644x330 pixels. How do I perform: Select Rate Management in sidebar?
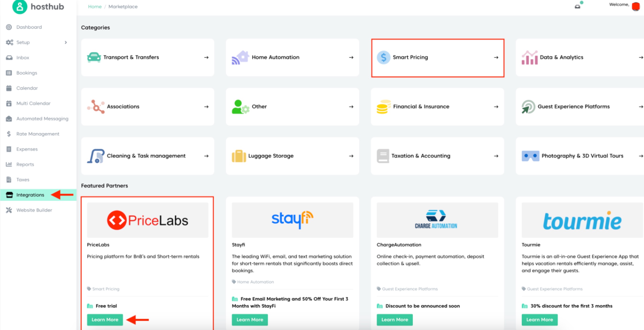click(x=38, y=134)
